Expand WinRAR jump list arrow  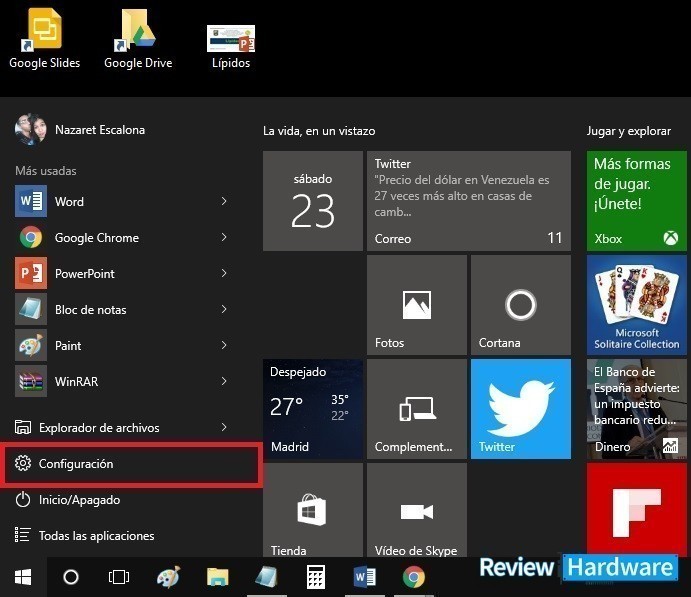coord(224,382)
